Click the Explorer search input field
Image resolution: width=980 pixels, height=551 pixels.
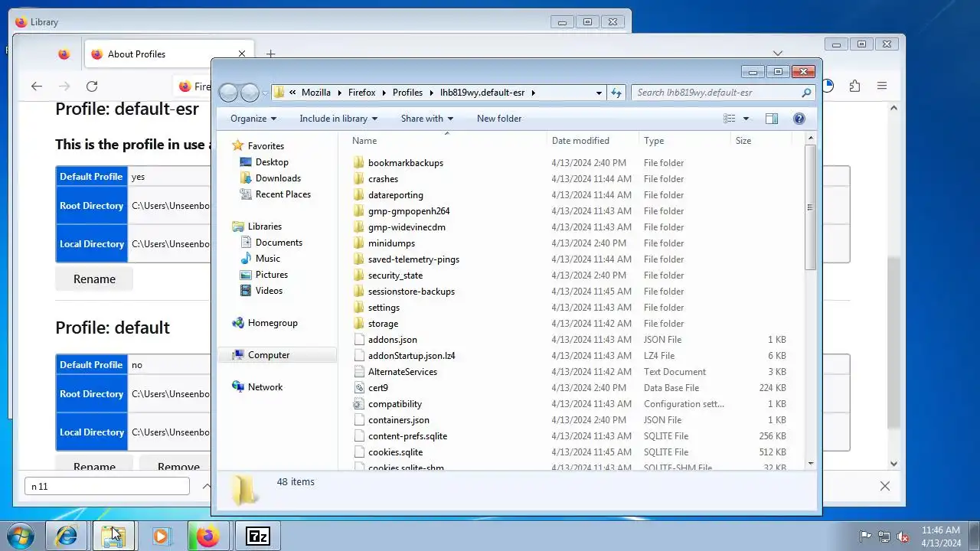[716, 93]
